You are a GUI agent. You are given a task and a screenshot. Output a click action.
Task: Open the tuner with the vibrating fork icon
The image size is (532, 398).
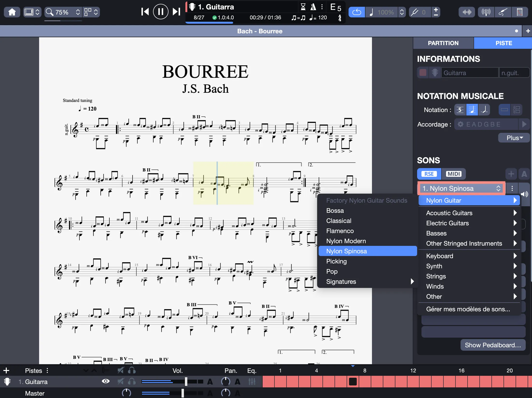click(x=486, y=12)
